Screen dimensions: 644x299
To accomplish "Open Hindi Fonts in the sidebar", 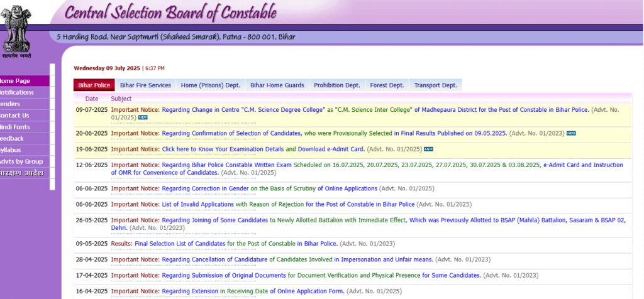I will 25,127.
